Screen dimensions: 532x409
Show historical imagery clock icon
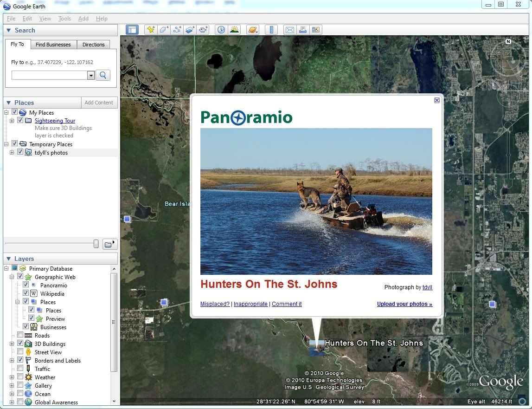(221, 30)
